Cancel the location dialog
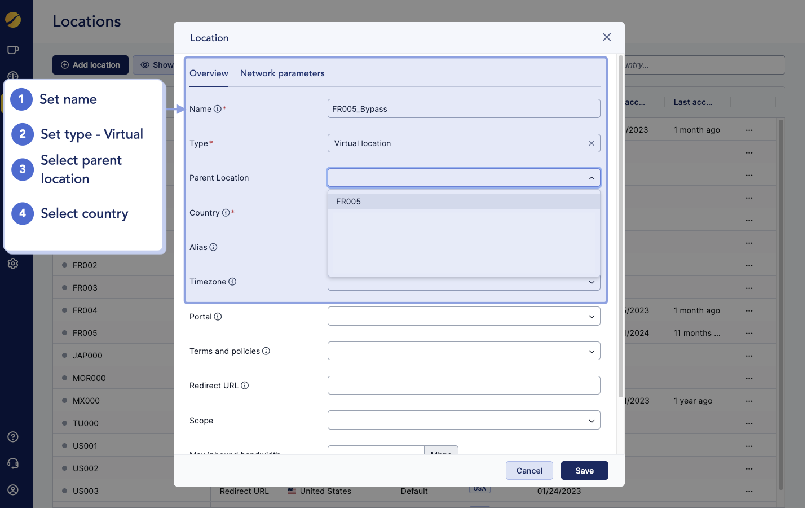This screenshot has width=812, height=508. (x=529, y=471)
